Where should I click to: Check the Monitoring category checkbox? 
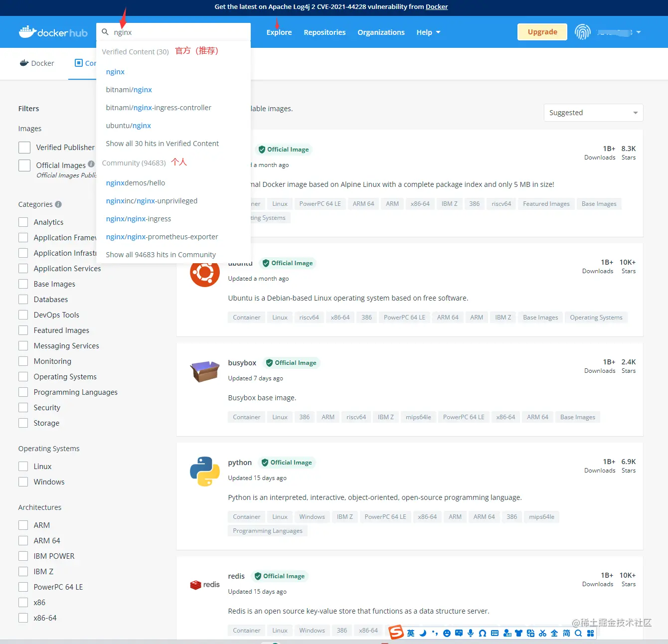pos(23,361)
